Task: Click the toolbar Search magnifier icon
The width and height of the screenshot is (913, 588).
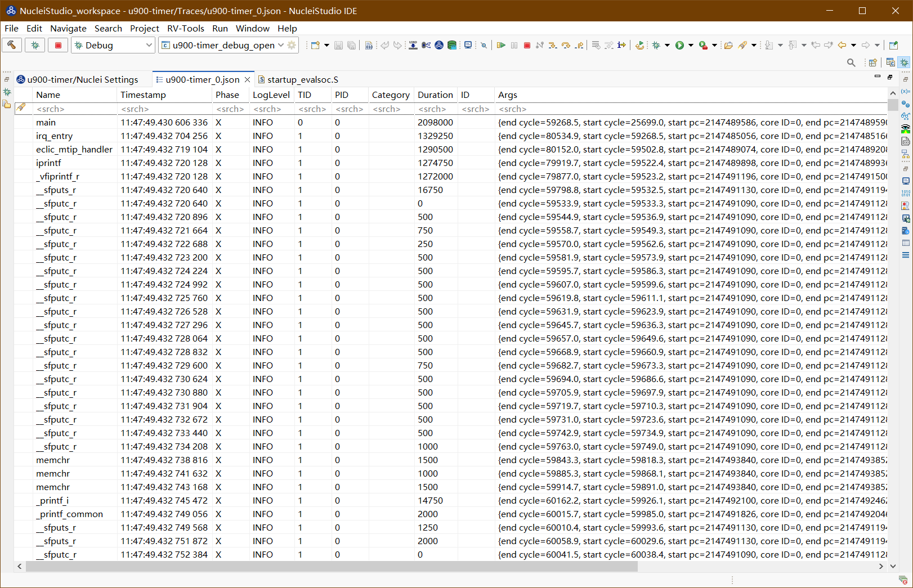Action: pos(851,62)
